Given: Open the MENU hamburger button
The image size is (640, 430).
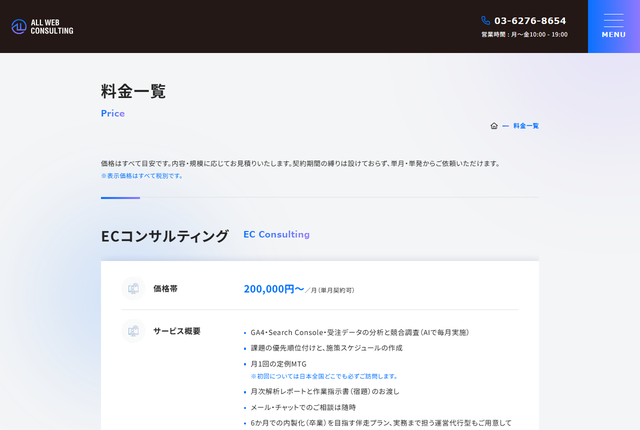Looking at the screenshot, I should [613, 26].
